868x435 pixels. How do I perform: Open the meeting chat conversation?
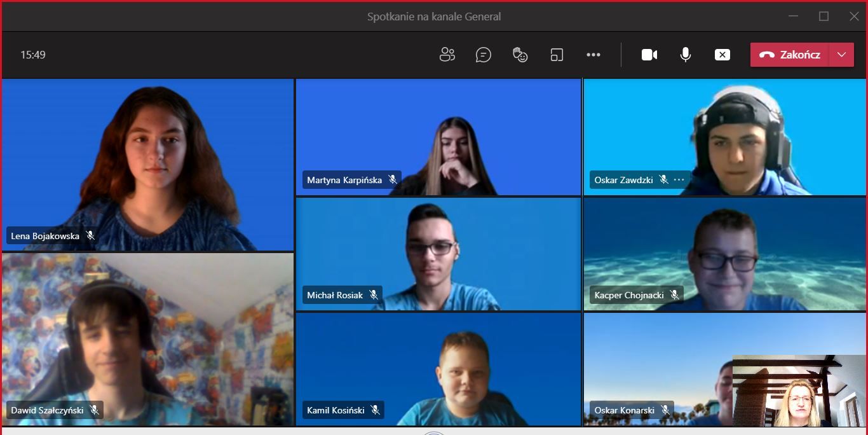[x=484, y=55]
